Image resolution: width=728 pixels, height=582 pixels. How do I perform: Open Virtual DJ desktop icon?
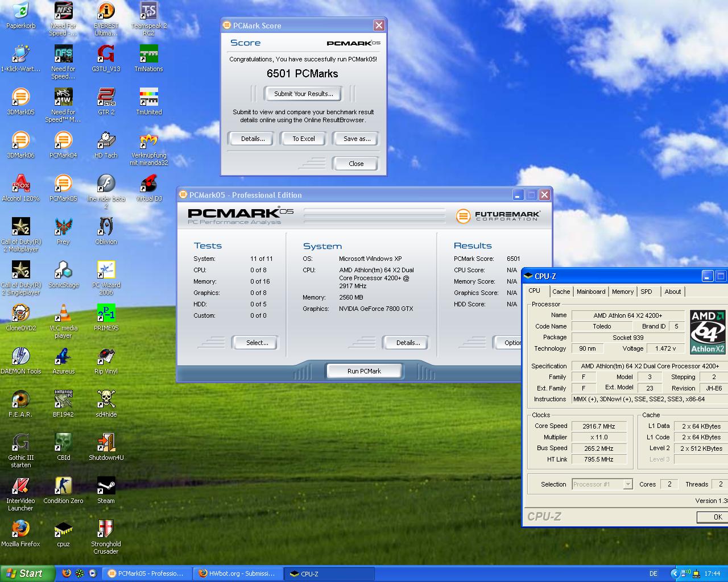click(x=149, y=188)
